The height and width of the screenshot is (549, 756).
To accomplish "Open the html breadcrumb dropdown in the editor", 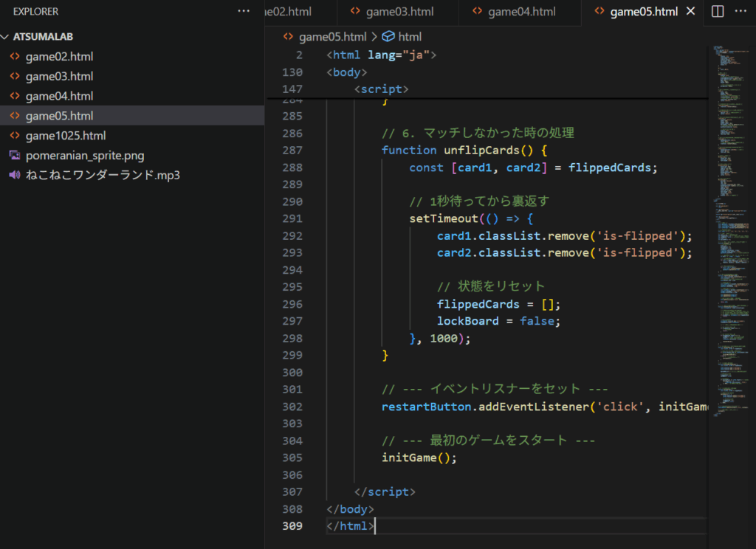I will [x=411, y=35].
